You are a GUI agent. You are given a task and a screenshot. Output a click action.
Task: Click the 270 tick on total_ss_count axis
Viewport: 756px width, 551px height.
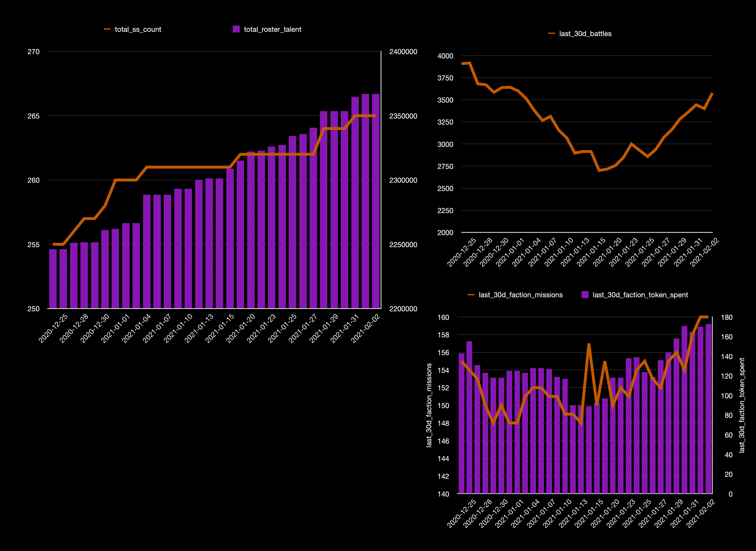pos(33,52)
